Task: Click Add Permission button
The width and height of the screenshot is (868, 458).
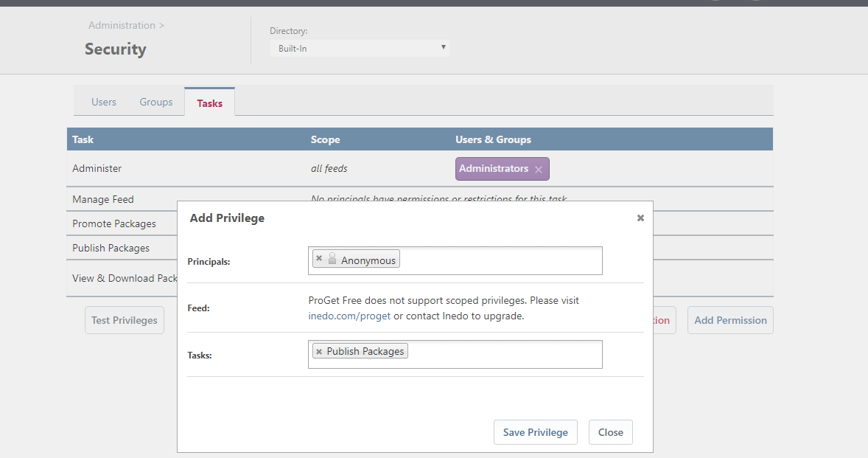Action: (x=730, y=320)
